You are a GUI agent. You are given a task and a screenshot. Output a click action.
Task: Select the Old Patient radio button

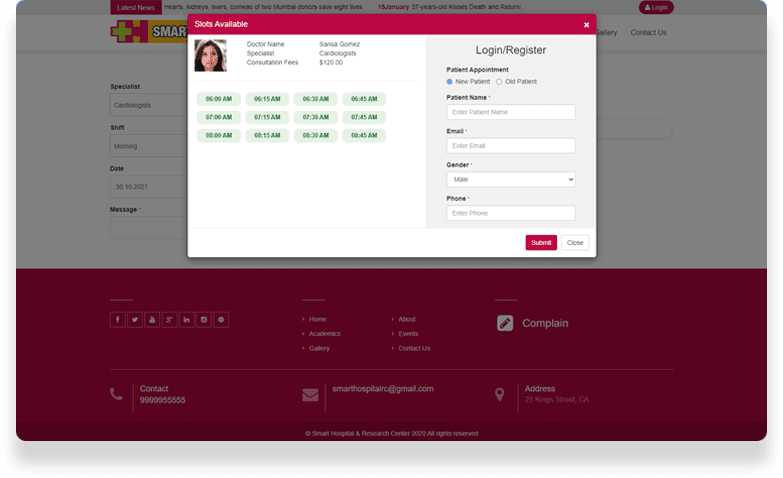[x=499, y=81]
